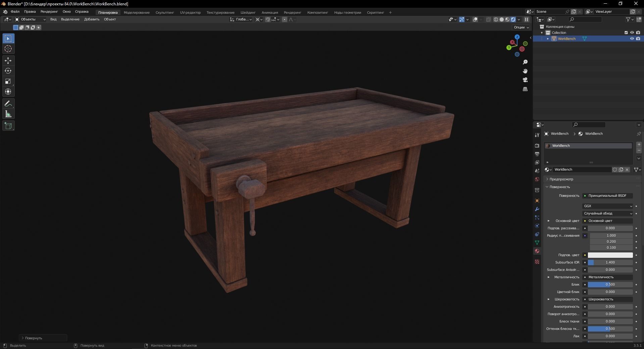Select the Add Cube tool
Viewport: 644px width, 349px height.
pos(8,126)
